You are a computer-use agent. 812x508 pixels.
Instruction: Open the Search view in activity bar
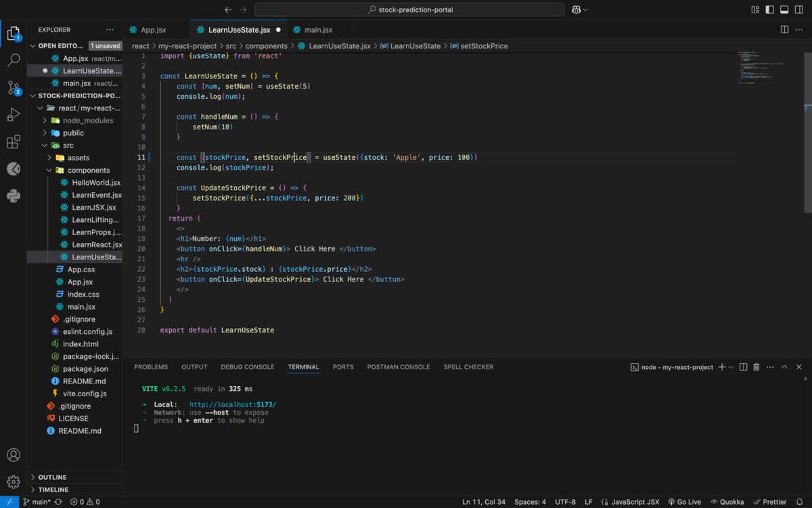pos(14,60)
